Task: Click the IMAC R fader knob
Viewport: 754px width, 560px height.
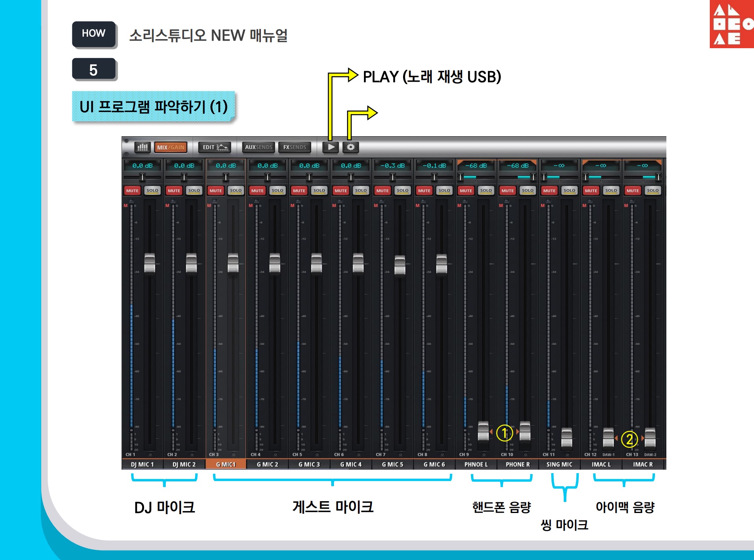Action: coord(650,438)
